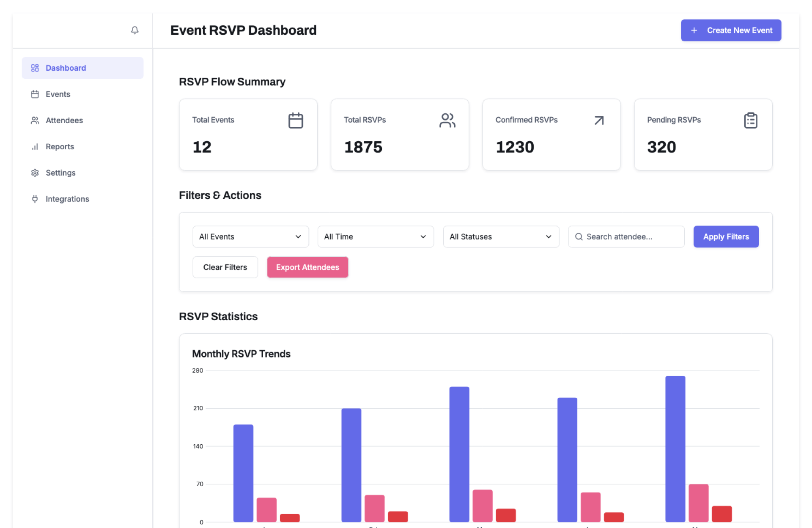Click the plug icon beside Integrations
This screenshot has width=812, height=528.
(35, 199)
